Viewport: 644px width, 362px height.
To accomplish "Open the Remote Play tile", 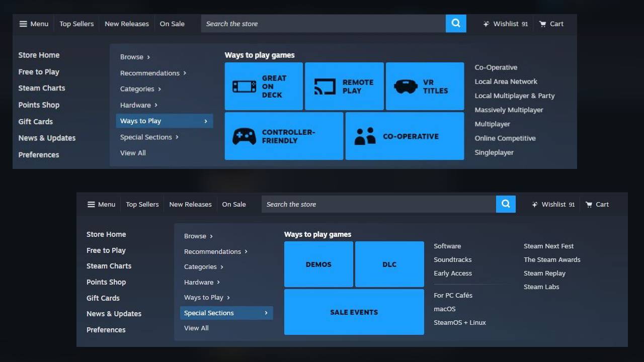I will 344,86.
